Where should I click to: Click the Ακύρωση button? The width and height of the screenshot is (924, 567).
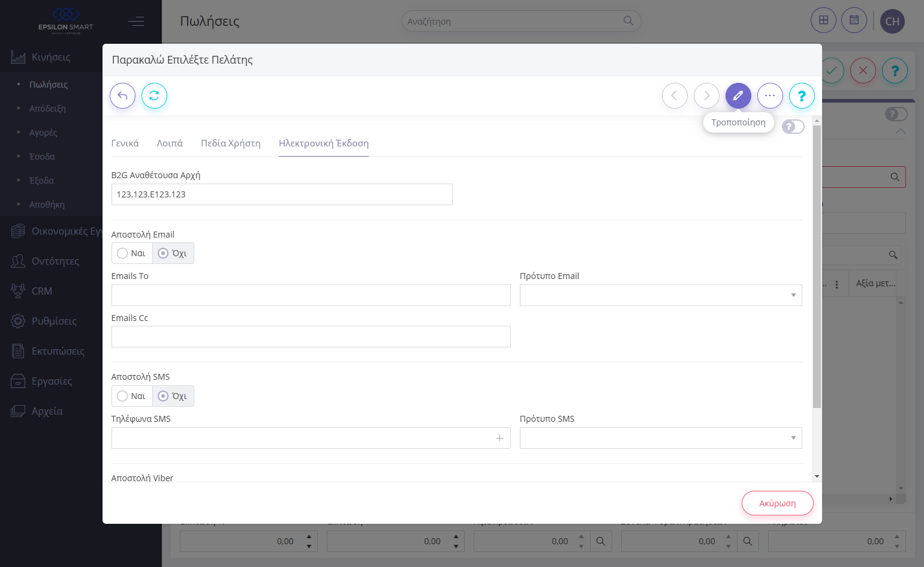tap(778, 503)
